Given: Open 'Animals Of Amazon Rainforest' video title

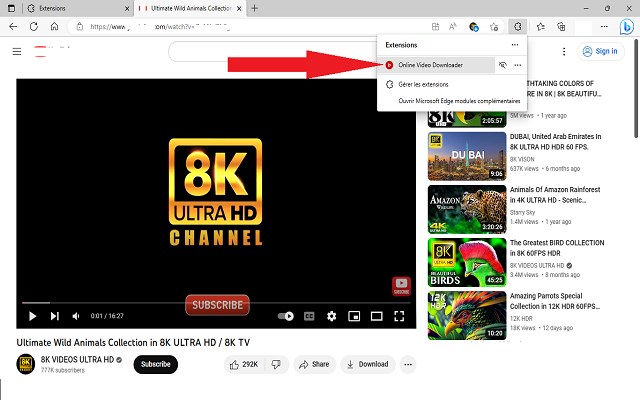Looking at the screenshot, I should point(555,195).
